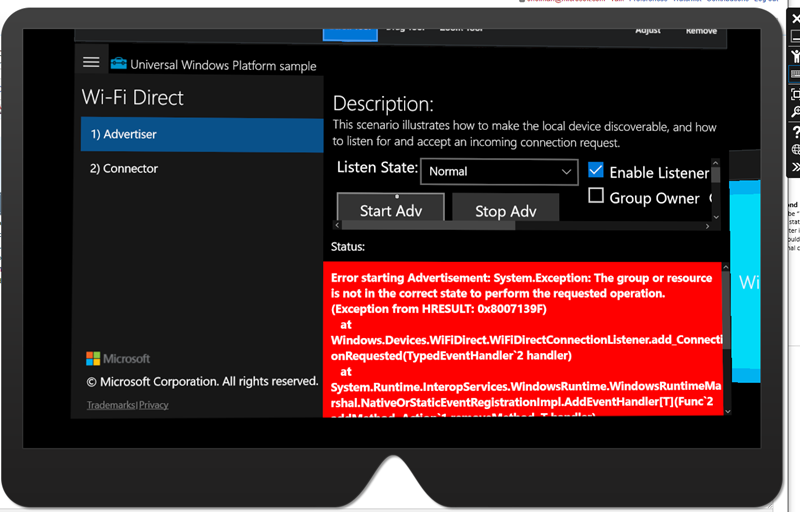Click the chevron arrow of Listen State combo
Image resolution: width=800 pixels, height=512 pixels.
click(x=566, y=171)
